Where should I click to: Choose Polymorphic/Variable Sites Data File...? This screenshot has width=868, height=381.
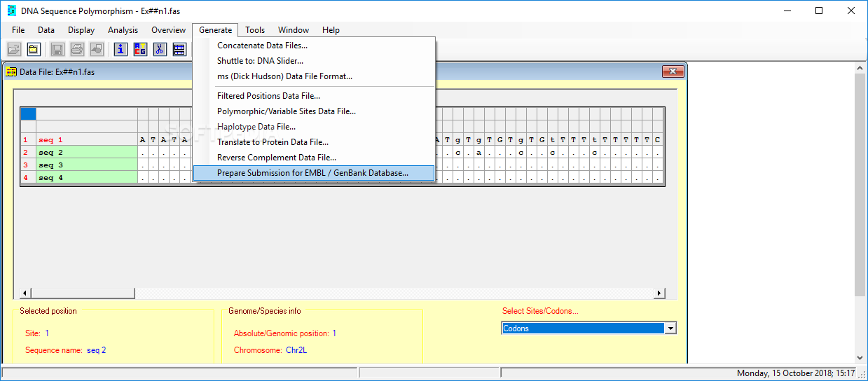click(x=314, y=111)
